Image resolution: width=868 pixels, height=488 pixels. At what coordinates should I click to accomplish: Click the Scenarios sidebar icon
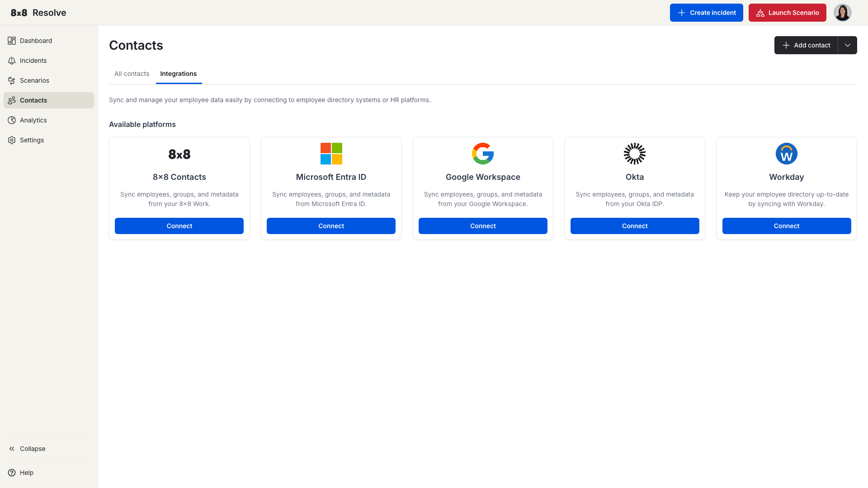(12, 80)
